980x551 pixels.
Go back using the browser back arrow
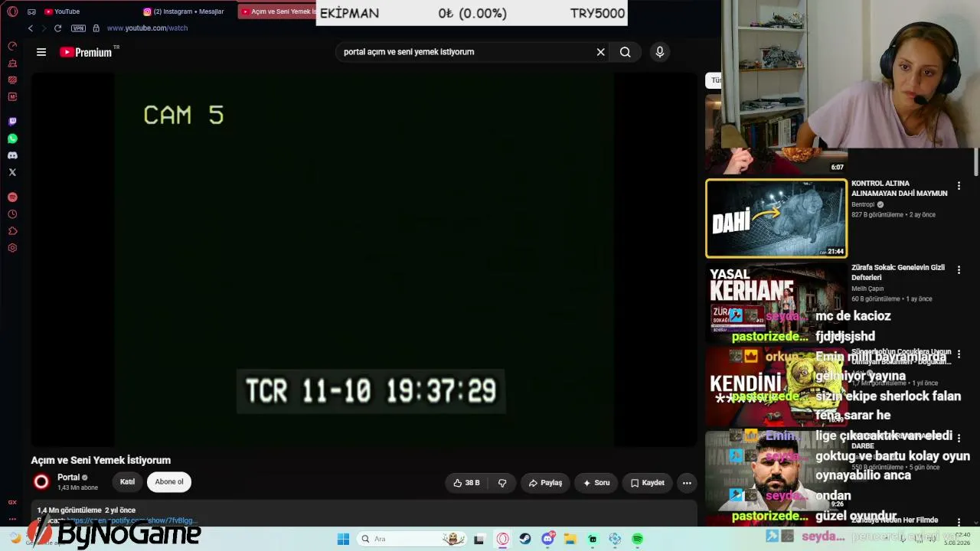[x=31, y=28]
